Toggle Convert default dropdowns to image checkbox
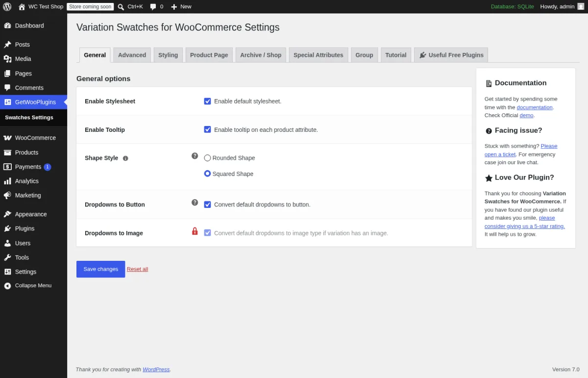This screenshot has width=588, height=378. point(208,233)
